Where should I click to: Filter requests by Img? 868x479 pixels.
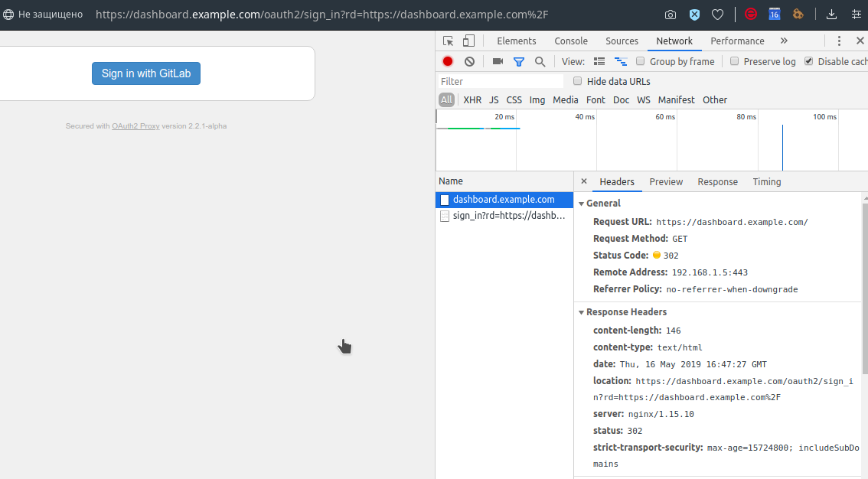537,100
